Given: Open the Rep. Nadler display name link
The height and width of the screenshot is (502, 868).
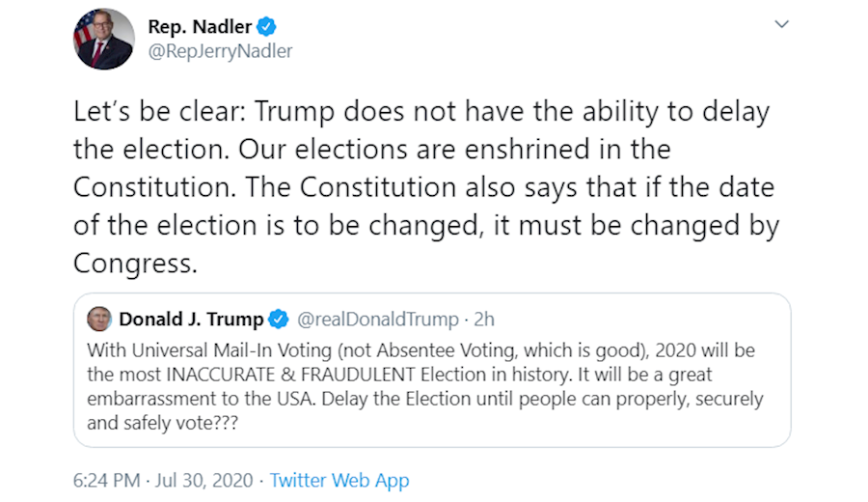Looking at the screenshot, I should click(x=199, y=27).
